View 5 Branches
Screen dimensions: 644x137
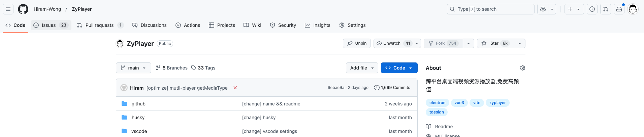[x=172, y=68]
